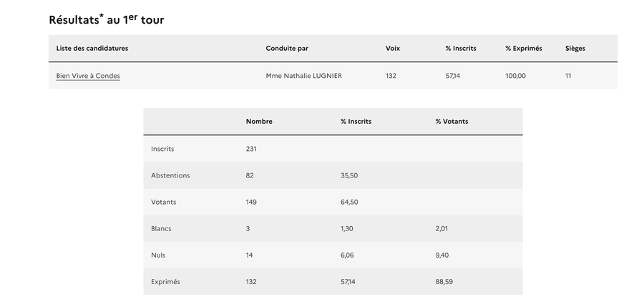Image resolution: width=644 pixels, height=307 pixels.
Task: Click the Nuls row label
Action: 158,255
